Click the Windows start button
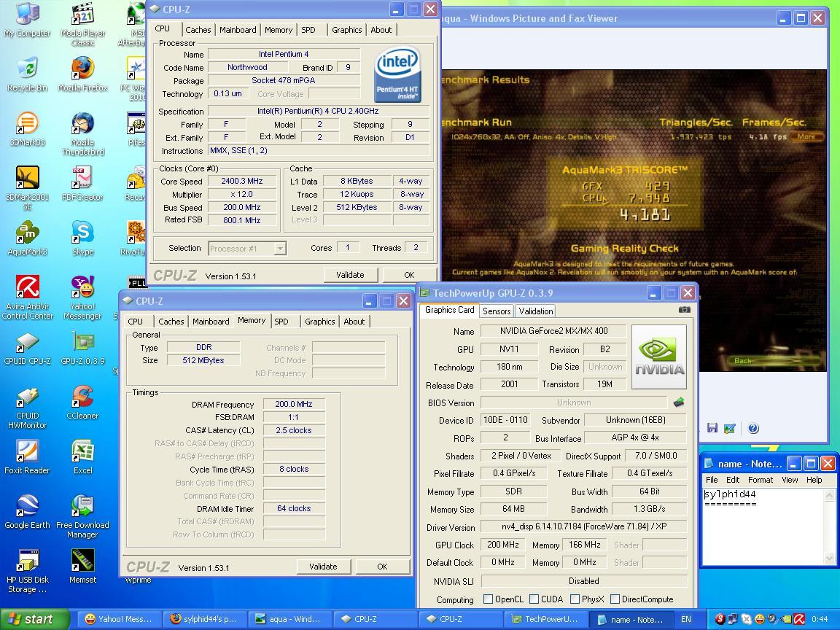This screenshot has width=840, height=630. pyautogui.click(x=34, y=619)
